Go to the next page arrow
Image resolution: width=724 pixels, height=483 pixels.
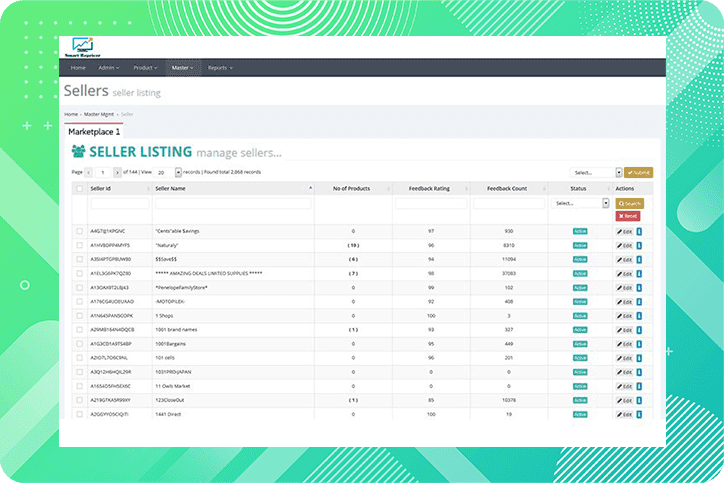pos(117,172)
